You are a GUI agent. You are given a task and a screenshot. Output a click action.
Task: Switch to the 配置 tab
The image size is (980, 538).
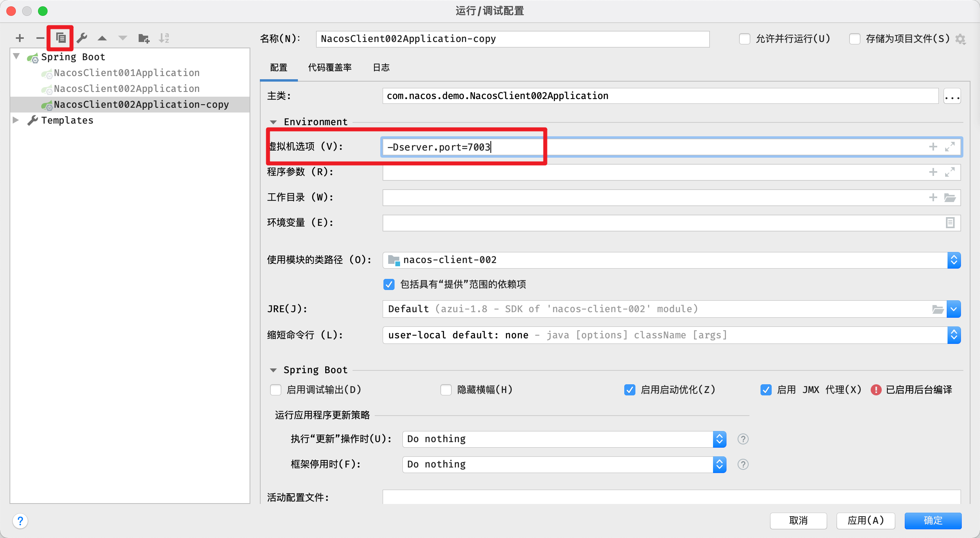[x=279, y=68]
